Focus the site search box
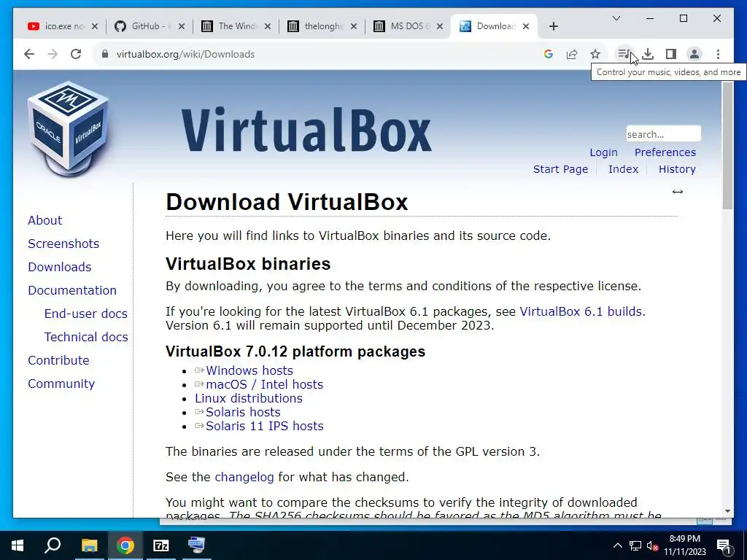Screen dimensions: 747x560 coord(663,134)
